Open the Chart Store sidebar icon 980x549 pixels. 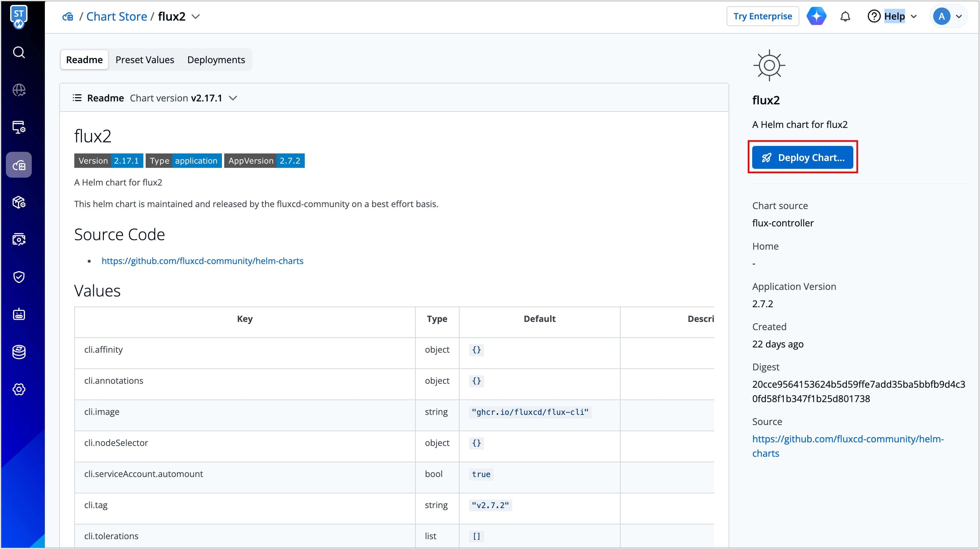(x=19, y=165)
